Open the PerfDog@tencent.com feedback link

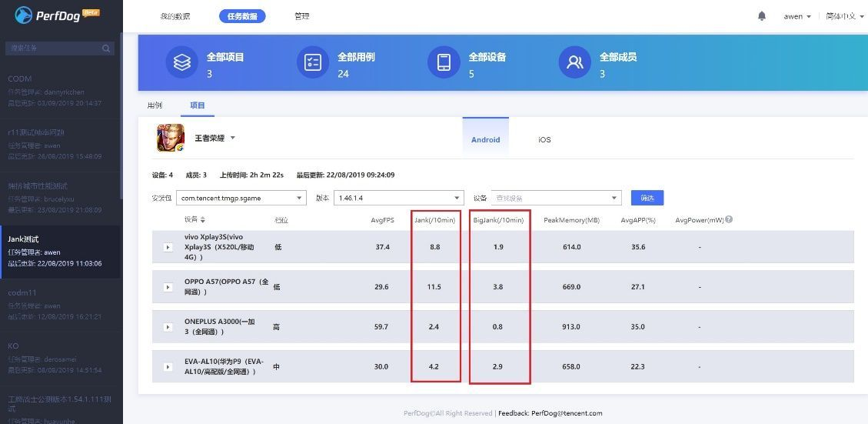[567, 413]
